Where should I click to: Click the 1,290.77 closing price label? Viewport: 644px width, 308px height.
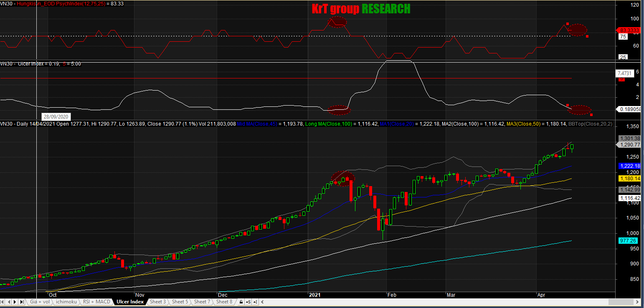[629, 145]
